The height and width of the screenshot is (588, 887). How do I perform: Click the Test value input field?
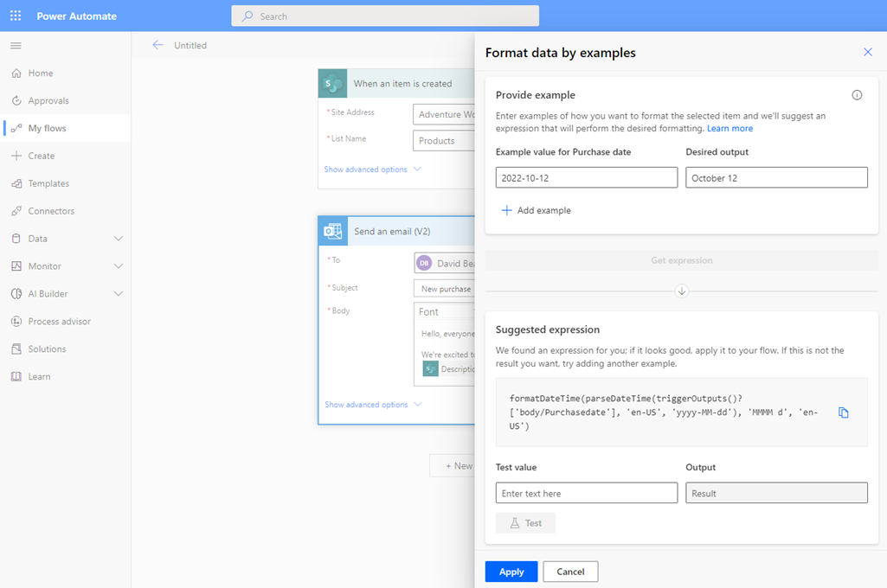(587, 493)
